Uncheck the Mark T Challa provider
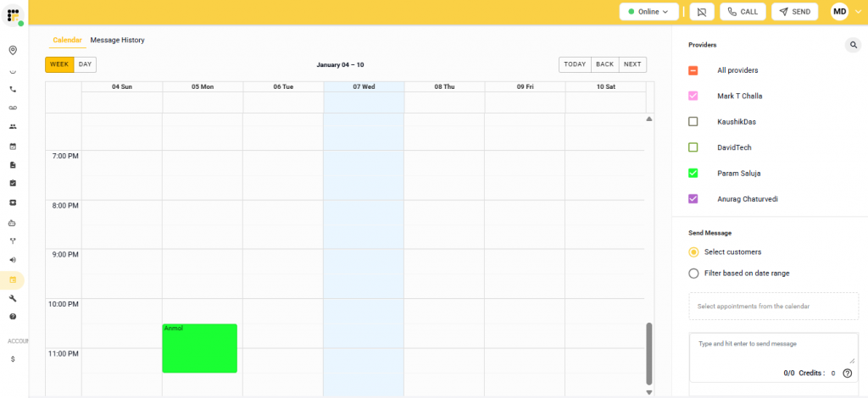Image resolution: width=868 pixels, height=398 pixels. 693,97
